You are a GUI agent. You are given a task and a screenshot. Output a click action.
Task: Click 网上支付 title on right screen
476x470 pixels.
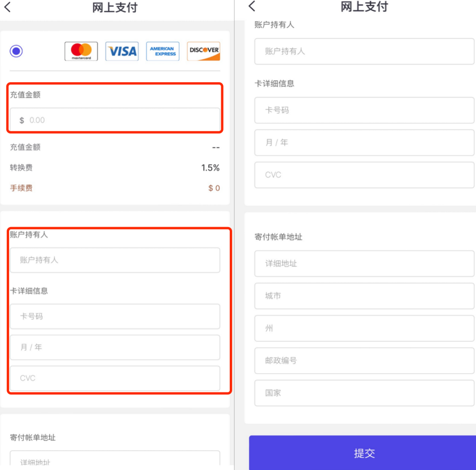click(364, 6)
